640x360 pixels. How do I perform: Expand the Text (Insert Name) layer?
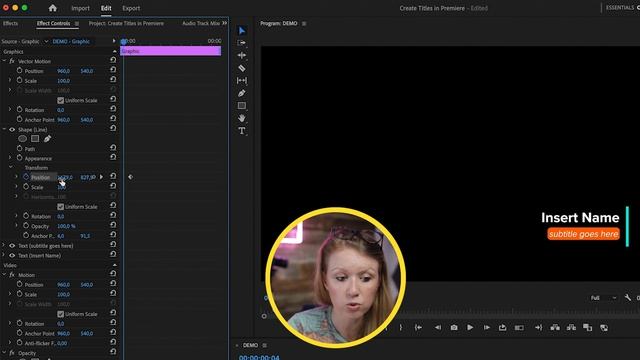4,255
